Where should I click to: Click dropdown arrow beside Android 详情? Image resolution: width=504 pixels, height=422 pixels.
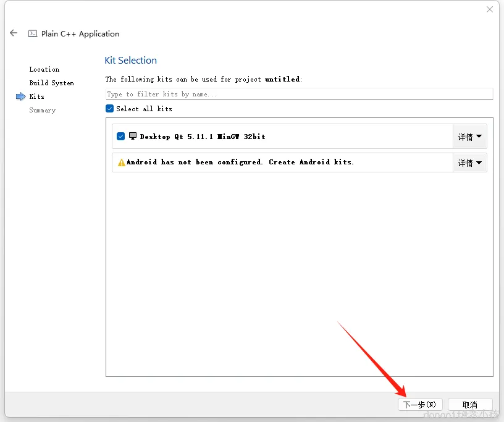tap(479, 162)
